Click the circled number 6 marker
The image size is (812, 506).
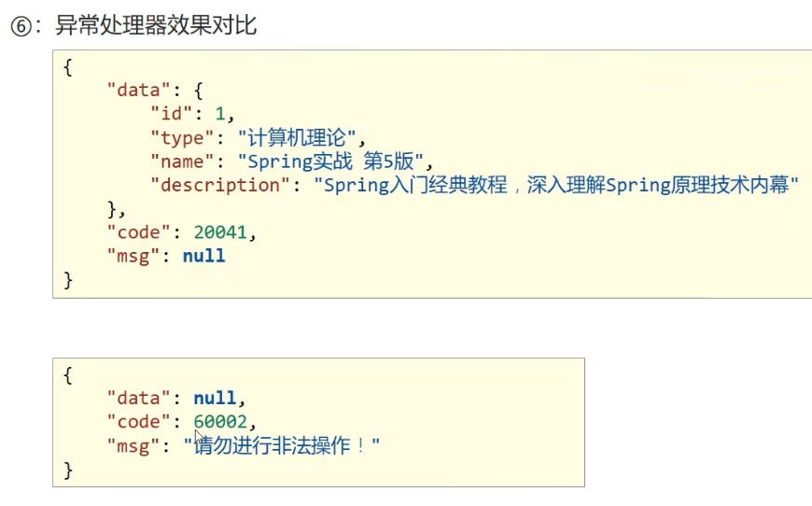coord(21,26)
